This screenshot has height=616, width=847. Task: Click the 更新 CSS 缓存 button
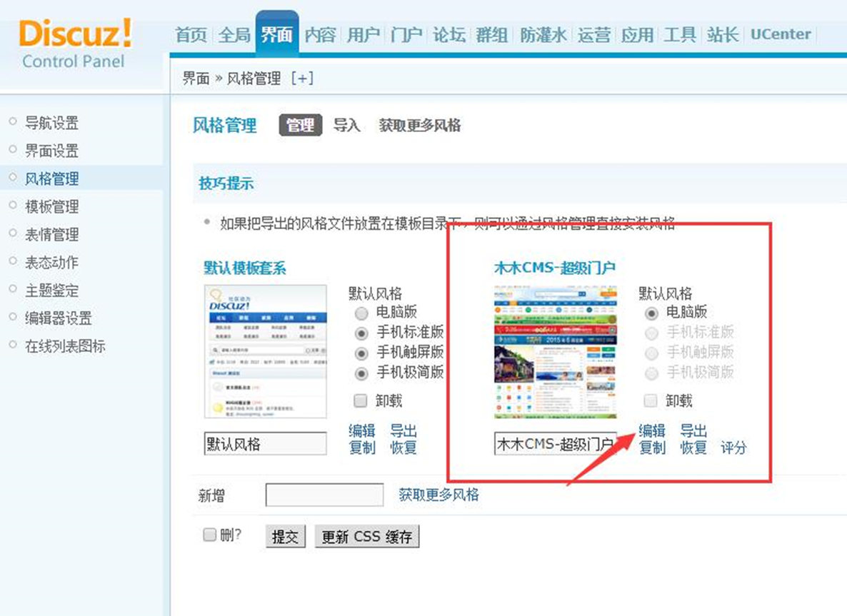(x=367, y=537)
